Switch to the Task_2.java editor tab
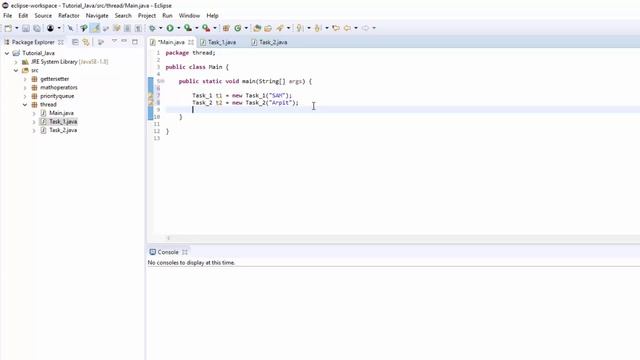 (273, 42)
